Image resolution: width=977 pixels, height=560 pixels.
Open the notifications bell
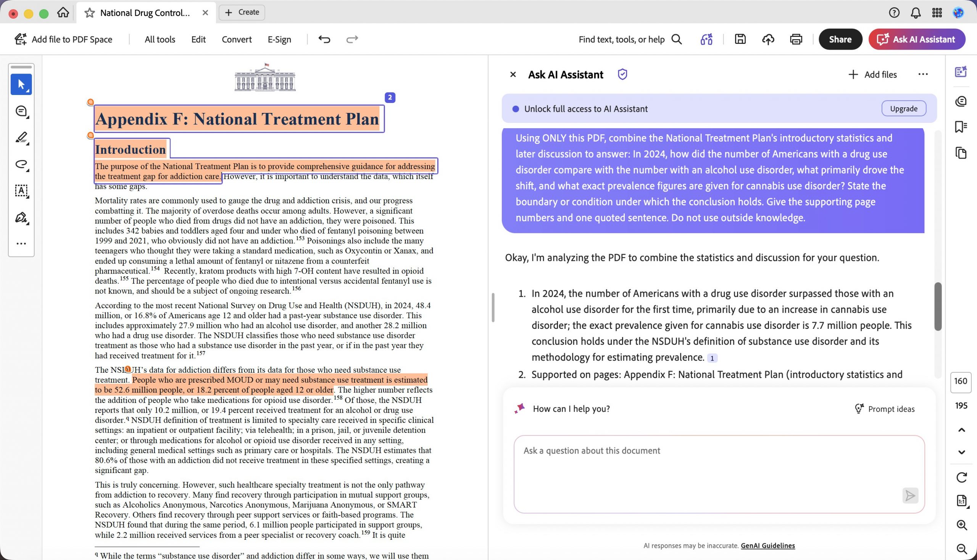click(916, 13)
